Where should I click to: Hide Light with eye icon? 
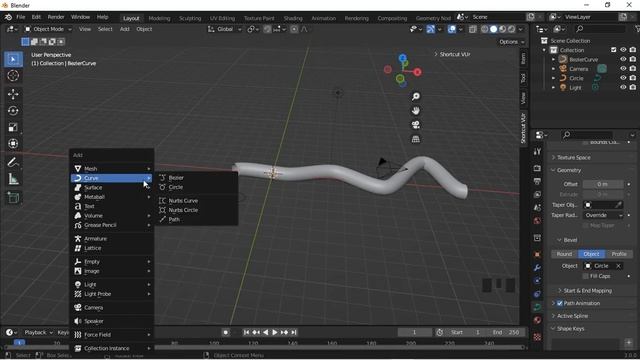point(623,87)
